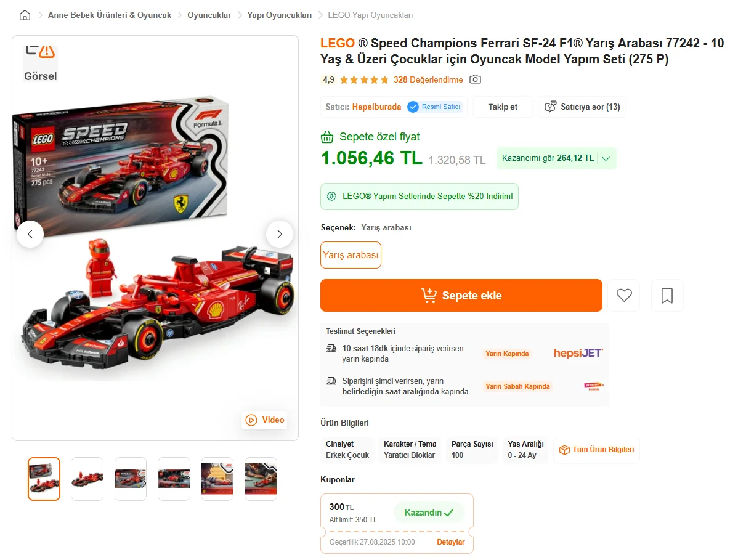The height and width of the screenshot is (560, 746).
Task: Expand the Kazancını gör savings dropdown
Action: click(x=606, y=158)
